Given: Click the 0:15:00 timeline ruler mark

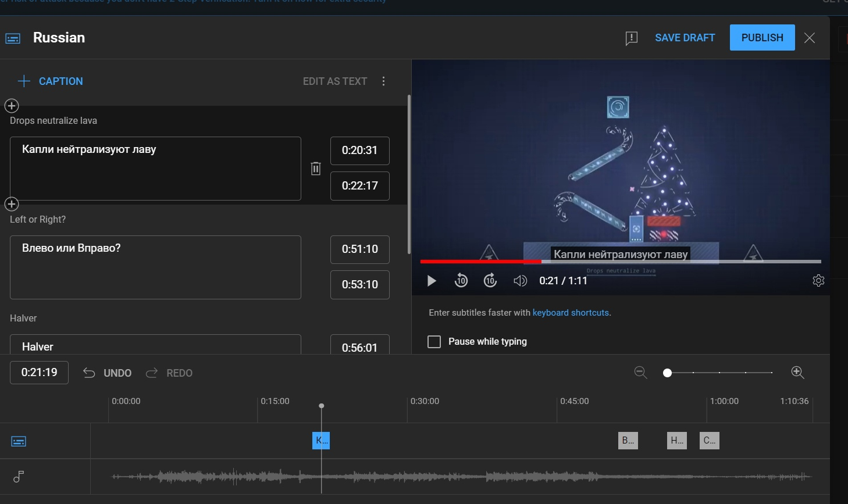Looking at the screenshot, I should (x=275, y=401).
